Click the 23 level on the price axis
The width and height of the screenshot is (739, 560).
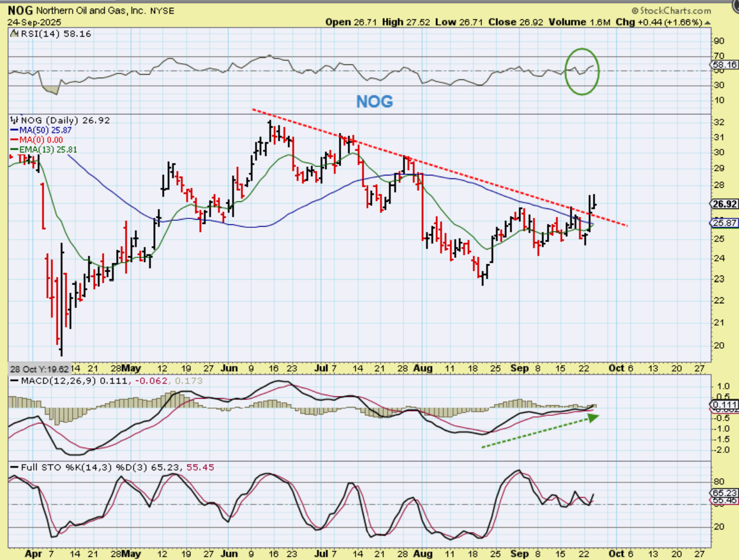tap(718, 279)
